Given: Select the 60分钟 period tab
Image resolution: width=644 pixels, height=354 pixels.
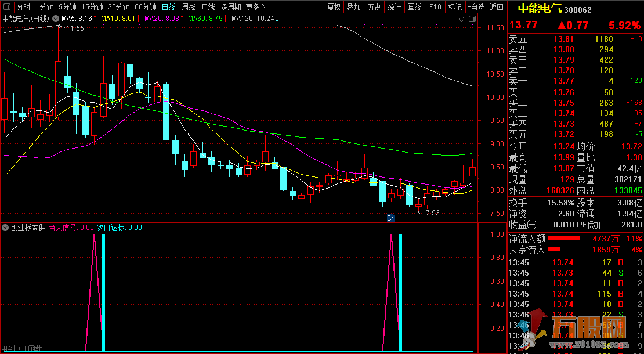Looking at the screenshot, I should (146, 7).
